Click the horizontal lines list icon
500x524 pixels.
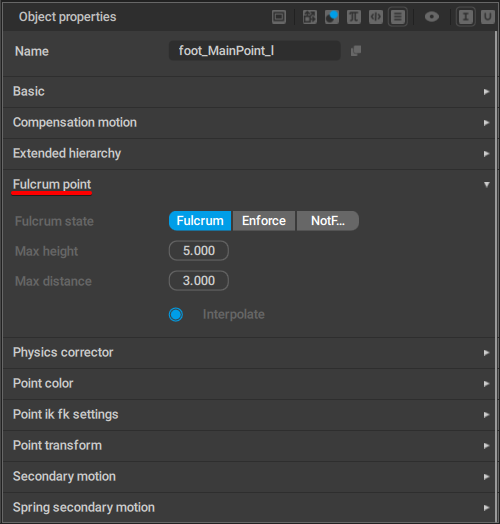tap(398, 17)
